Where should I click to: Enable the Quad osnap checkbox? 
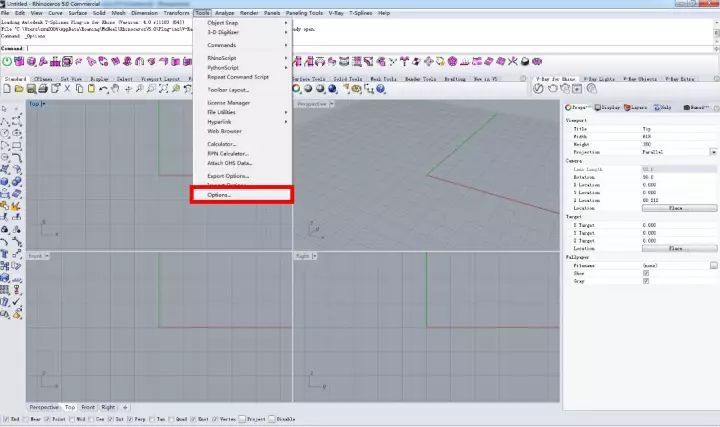171,419
